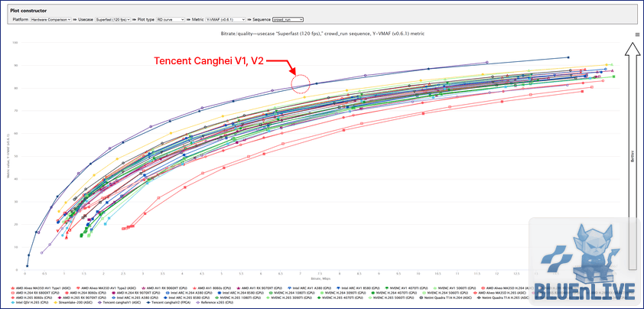This screenshot has height=309, width=644.
Task: Click the Bitrate, Mbps x-axis label
Action: coord(320,278)
